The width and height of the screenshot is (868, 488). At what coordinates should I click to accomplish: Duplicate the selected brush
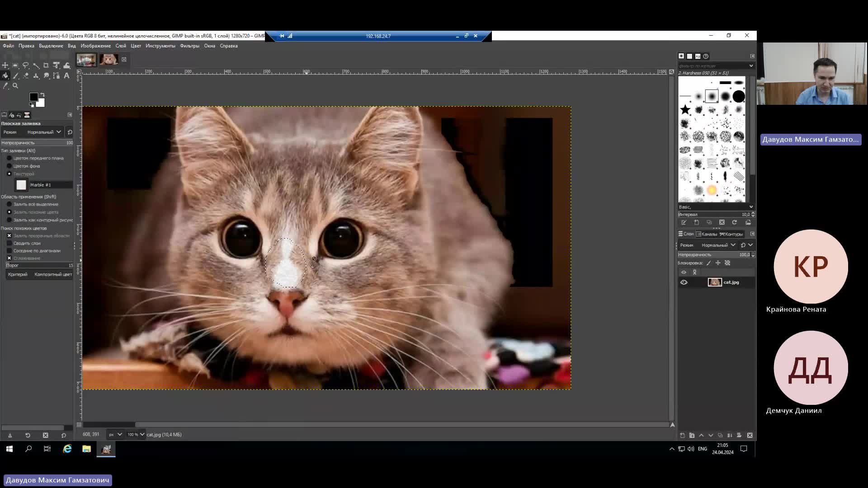tap(709, 222)
